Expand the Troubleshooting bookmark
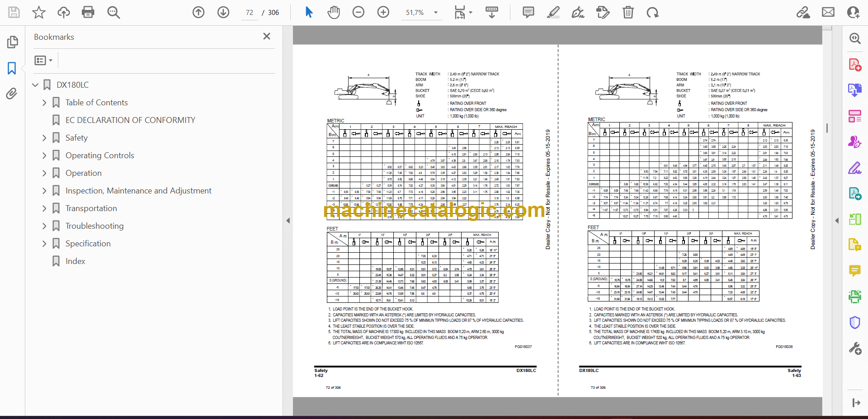The image size is (868, 419). pos(44,226)
